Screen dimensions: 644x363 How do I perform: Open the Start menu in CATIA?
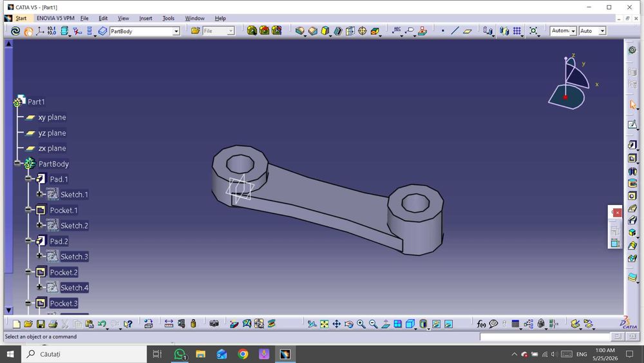21,19
